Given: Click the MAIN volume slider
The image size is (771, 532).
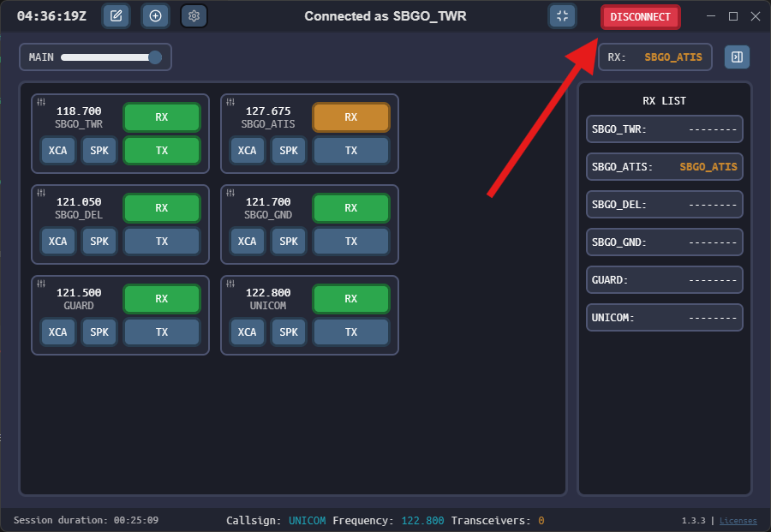Looking at the screenshot, I should (108, 57).
